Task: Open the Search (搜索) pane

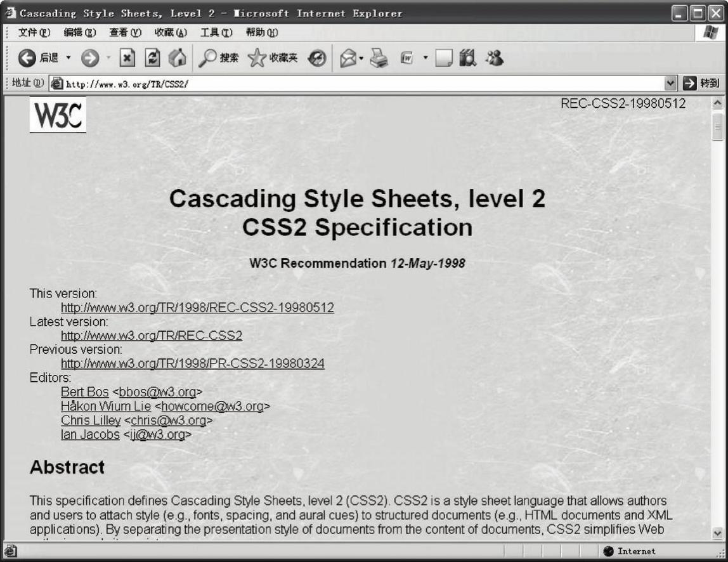Action: 218,58
